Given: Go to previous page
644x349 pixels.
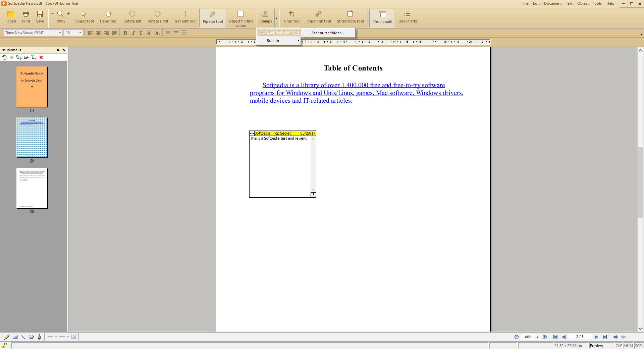Looking at the screenshot, I should tap(563, 337).
